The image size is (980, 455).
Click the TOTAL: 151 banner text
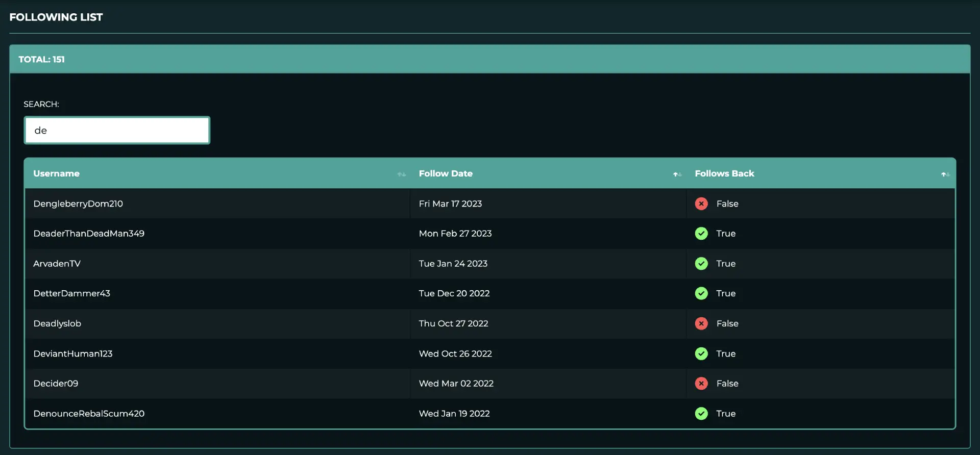pyautogui.click(x=42, y=59)
